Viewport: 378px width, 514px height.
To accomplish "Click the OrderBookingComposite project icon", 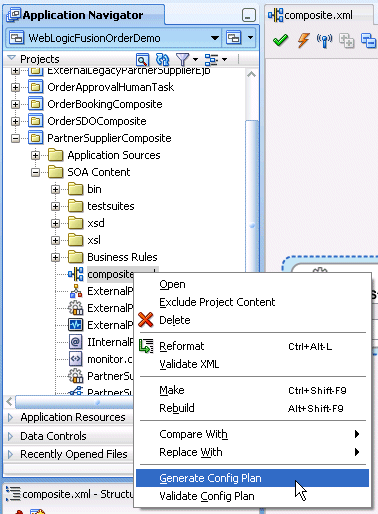I will tap(35, 104).
